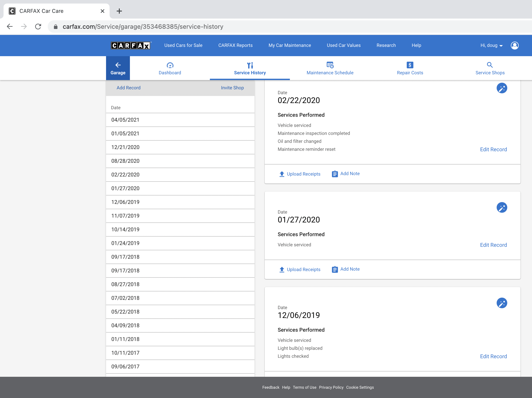The image size is (532, 398).
Task: Select the 11/07/2019 date row
Action: click(x=180, y=216)
